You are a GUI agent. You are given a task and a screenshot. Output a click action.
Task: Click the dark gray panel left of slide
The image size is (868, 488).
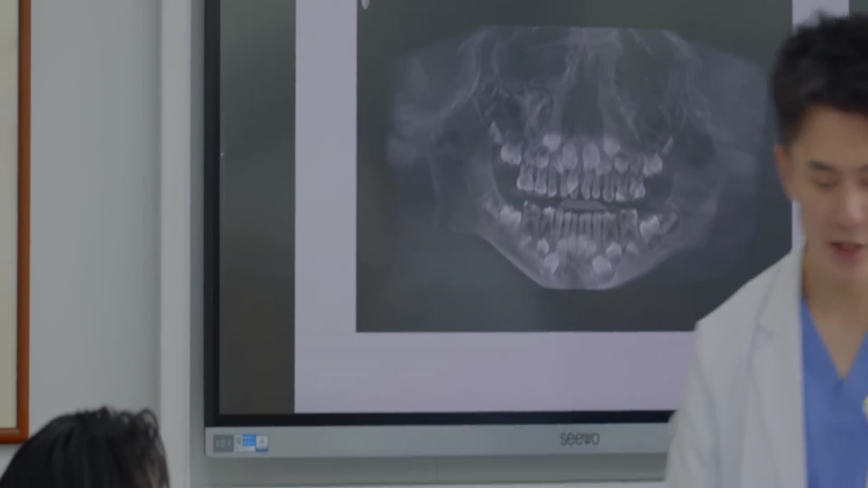[x=257, y=203]
